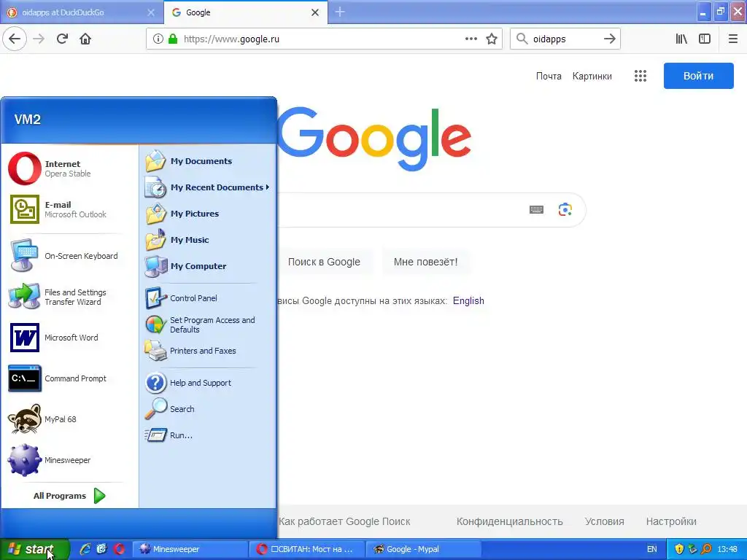This screenshot has width=747, height=560.
Task: Open the Run... dialog
Action: tap(208, 435)
